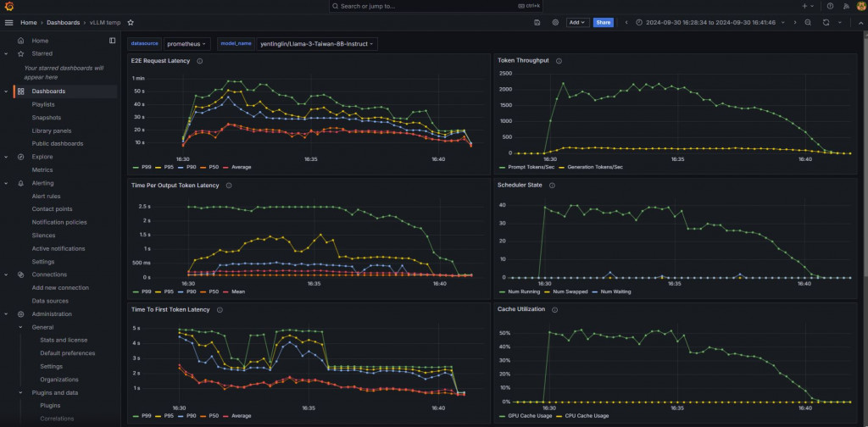This screenshot has width=868, height=427.
Task: Open the Add dropdown button
Action: click(577, 23)
